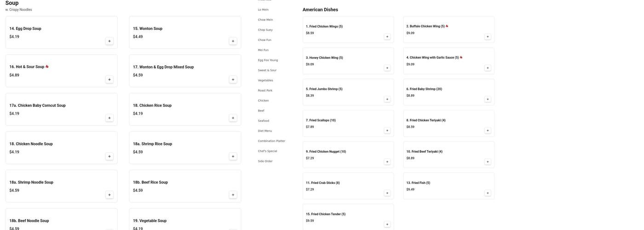The width and height of the screenshot is (644, 230).
Task: Click the plus icon for Hot & Sour Soup
Action: coord(109,80)
